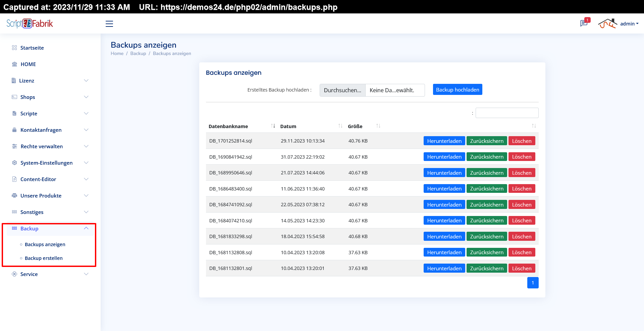
Task: Expand the Content-Editor chevron
Action: point(86,179)
